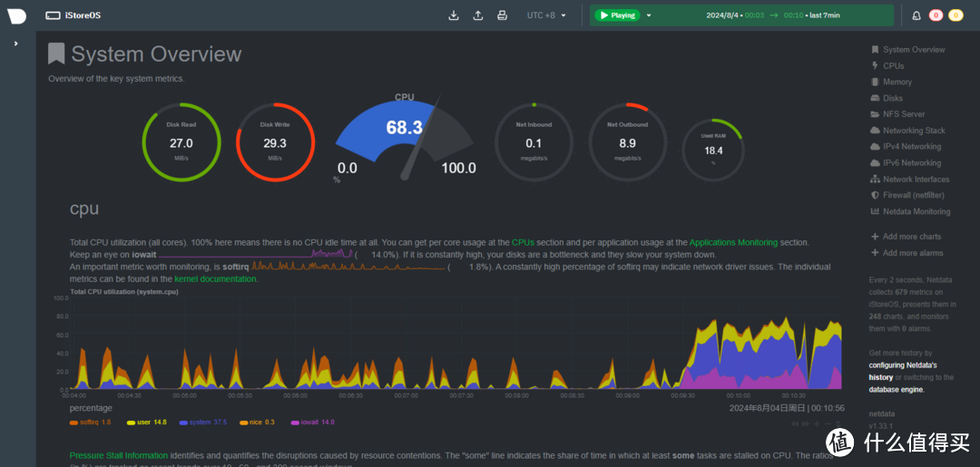Go to Memory section in sidebar
Screen dimensions: 980x467
point(897,82)
